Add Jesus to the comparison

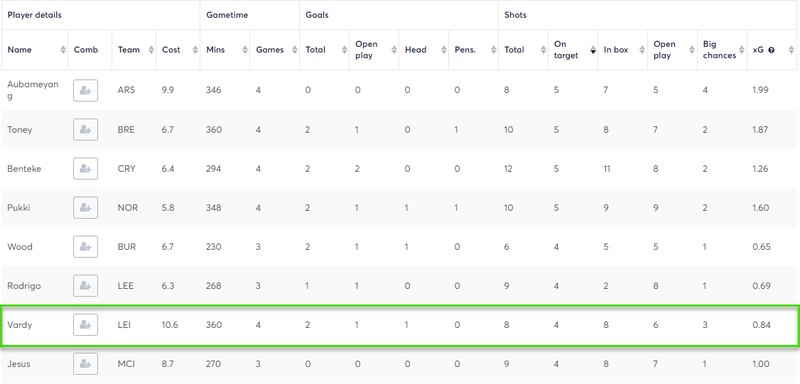click(x=85, y=364)
